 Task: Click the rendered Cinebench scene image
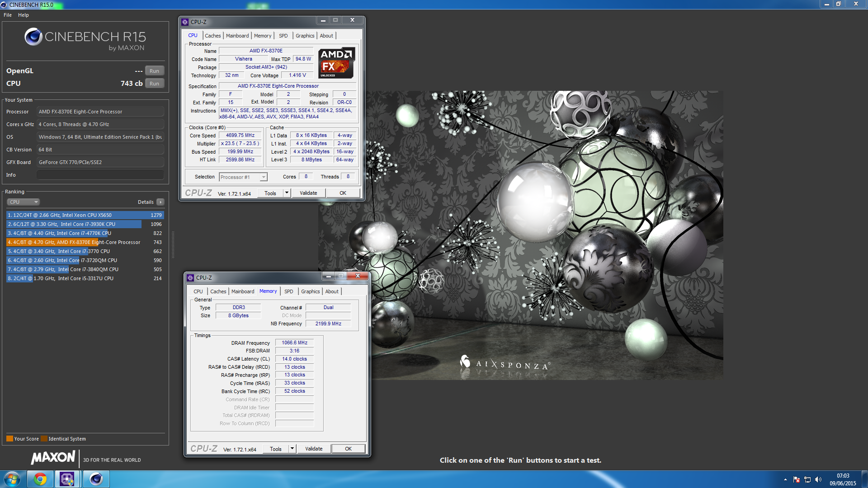tap(520, 235)
